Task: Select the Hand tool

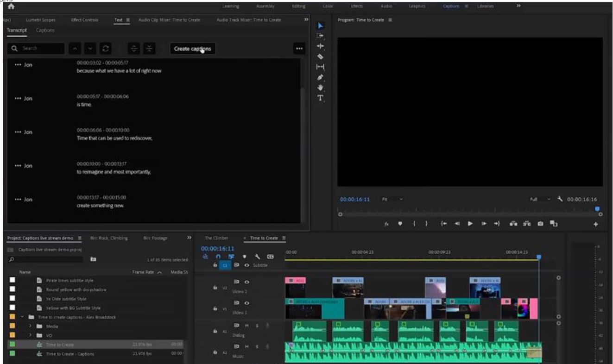Action: pyautogui.click(x=320, y=87)
